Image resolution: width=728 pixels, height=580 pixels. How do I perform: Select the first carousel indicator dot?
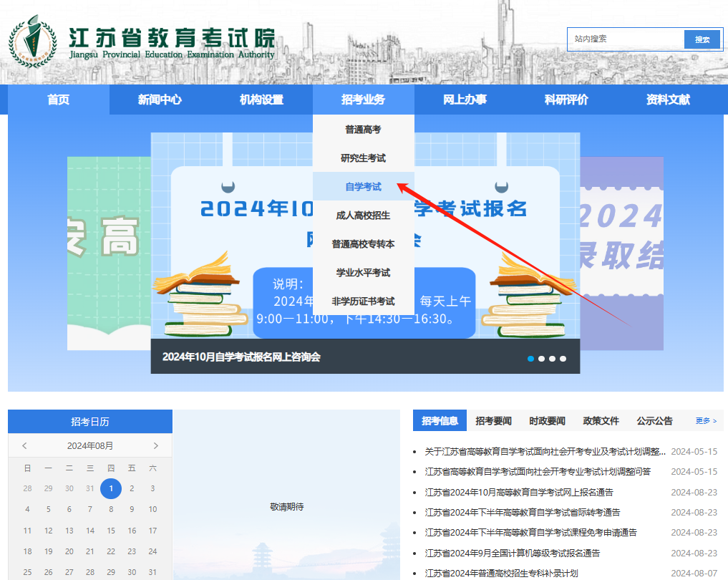point(530,358)
